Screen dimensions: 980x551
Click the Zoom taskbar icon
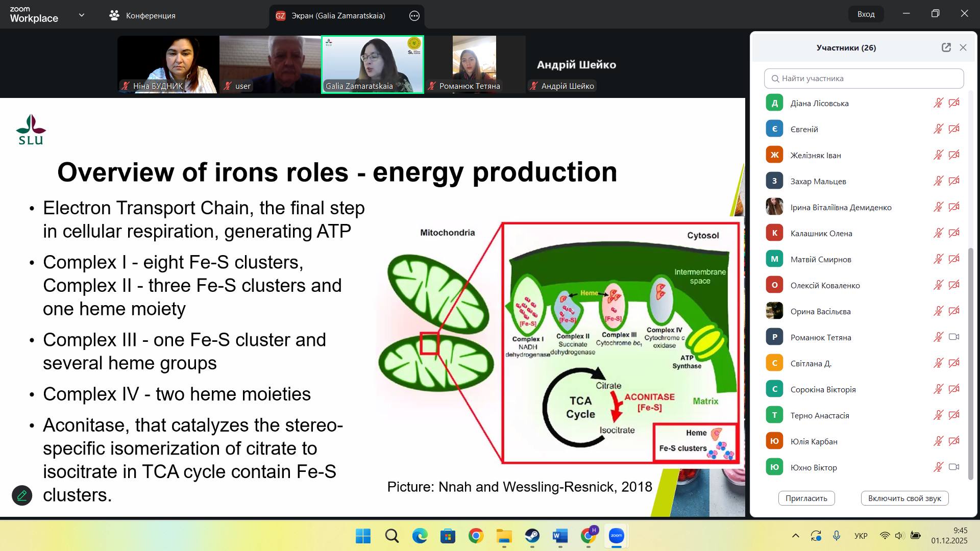616,536
